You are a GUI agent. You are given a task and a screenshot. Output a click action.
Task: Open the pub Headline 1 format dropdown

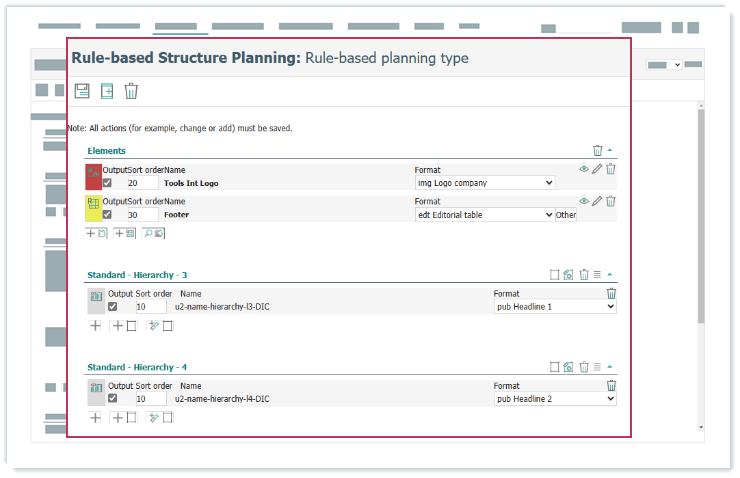(555, 307)
